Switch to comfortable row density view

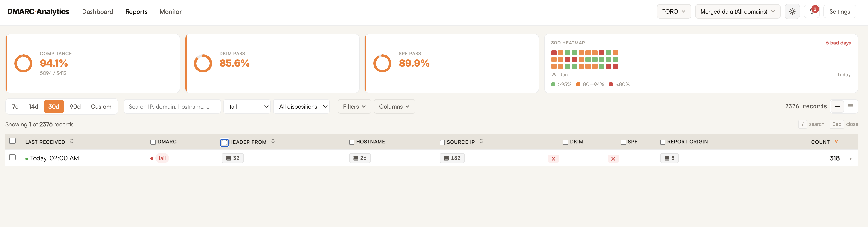coord(837,107)
